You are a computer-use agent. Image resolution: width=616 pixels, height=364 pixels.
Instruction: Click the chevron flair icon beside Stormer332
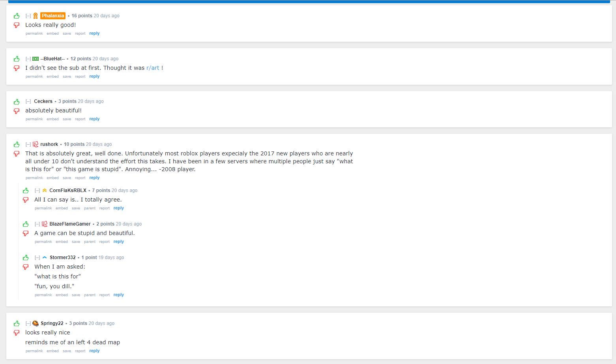pos(44,257)
